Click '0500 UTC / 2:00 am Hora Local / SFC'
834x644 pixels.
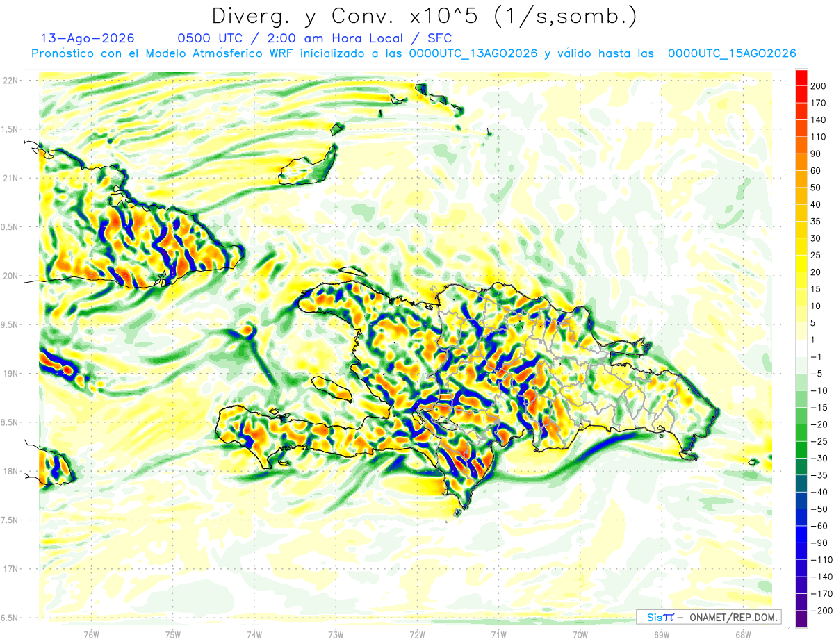[315, 38]
